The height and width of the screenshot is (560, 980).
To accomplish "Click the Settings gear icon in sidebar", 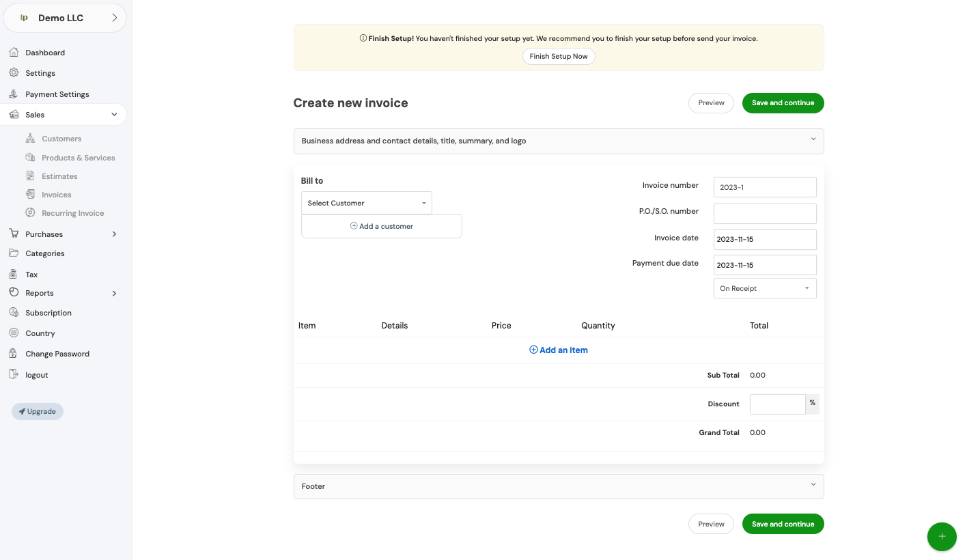I will [x=14, y=73].
